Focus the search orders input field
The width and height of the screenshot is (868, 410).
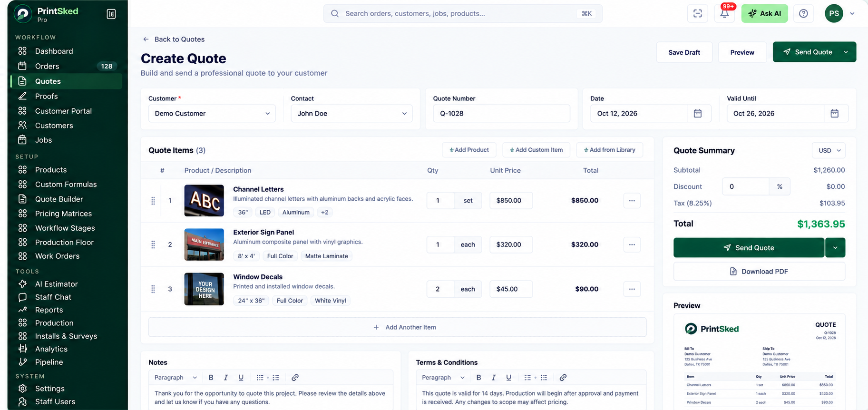(x=463, y=14)
